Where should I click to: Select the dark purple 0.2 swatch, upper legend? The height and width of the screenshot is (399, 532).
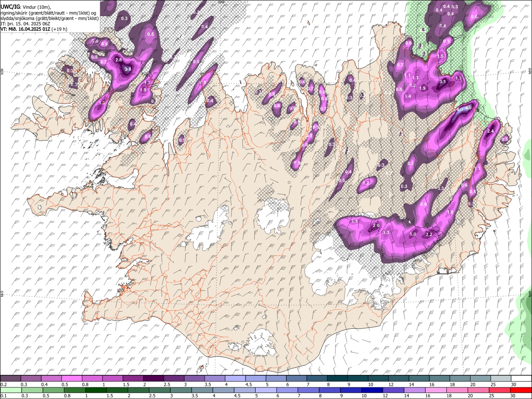(x=11, y=379)
